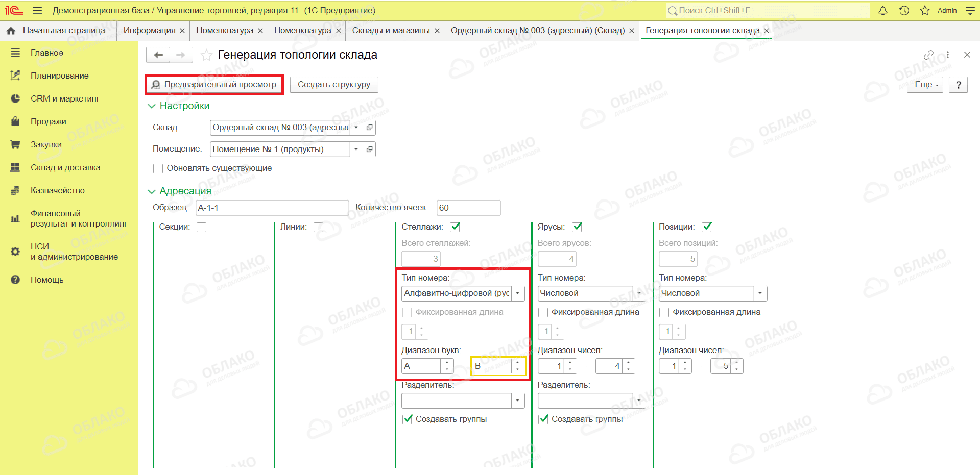The image size is (980, 475).
Task: Open the notifications bell icon
Action: coord(883,10)
